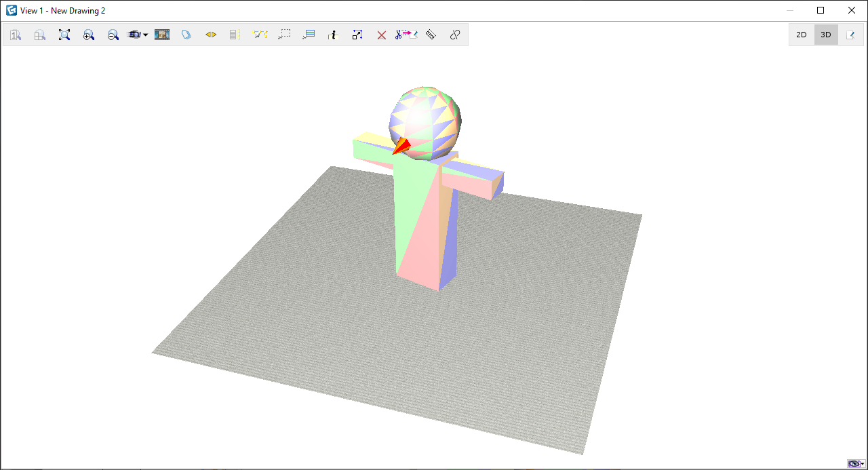Switch view to 3D mode
Viewport: 868px width, 470px height.
click(826, 35)
